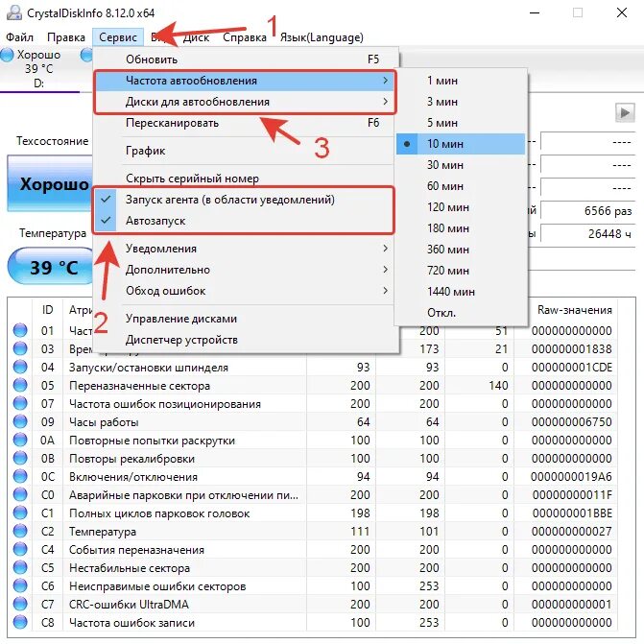Viewport: 644px width, 644px height.
Task: Open График from Сервис menu
Action: (245, 151)
